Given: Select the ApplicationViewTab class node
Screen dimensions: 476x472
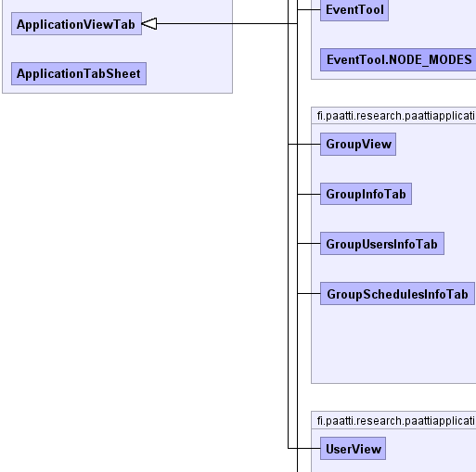Looking at the screenshot, I should [76, 24].
